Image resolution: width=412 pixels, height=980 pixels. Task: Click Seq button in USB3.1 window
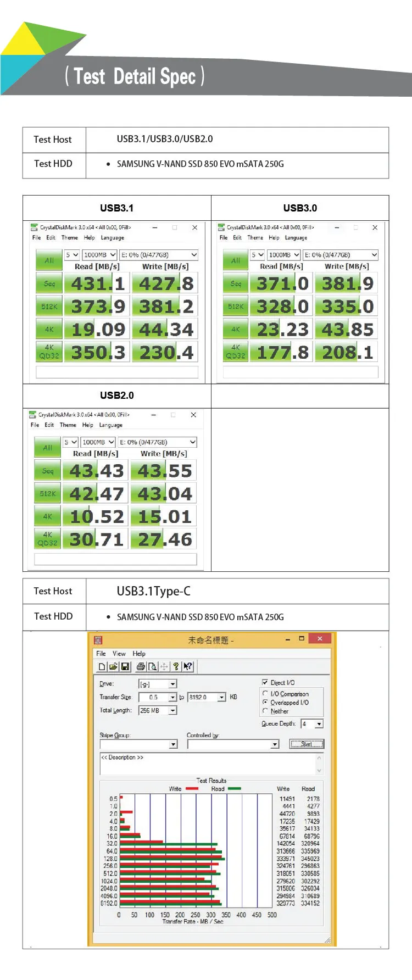pos(49,283)
